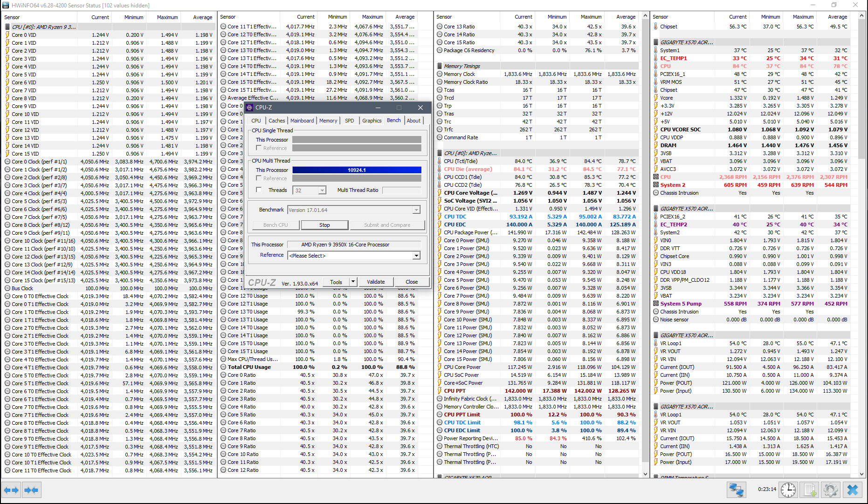Screen dimensions: 868x504
Task: Click the HWiNFO64 title bar icon
Action: (x=6, y=5)
